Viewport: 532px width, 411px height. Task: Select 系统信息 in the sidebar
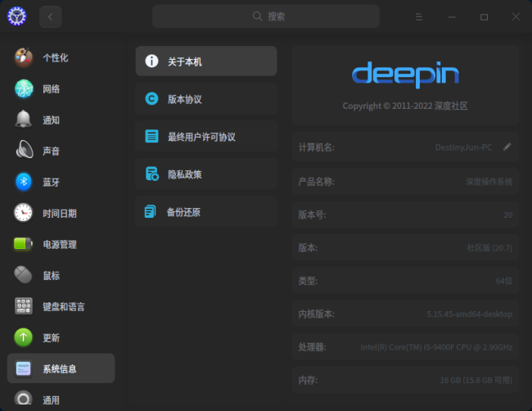tap(61, 368)
